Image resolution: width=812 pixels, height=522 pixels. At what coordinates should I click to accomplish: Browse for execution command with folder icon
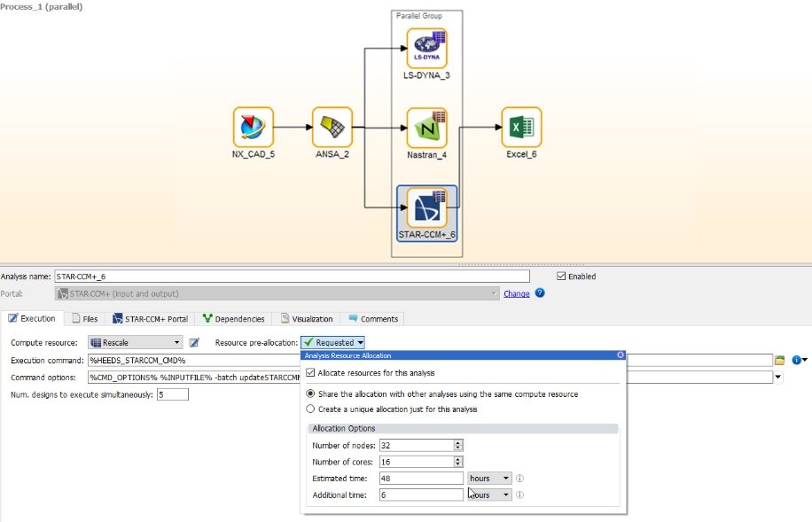(x=779, y=360)
